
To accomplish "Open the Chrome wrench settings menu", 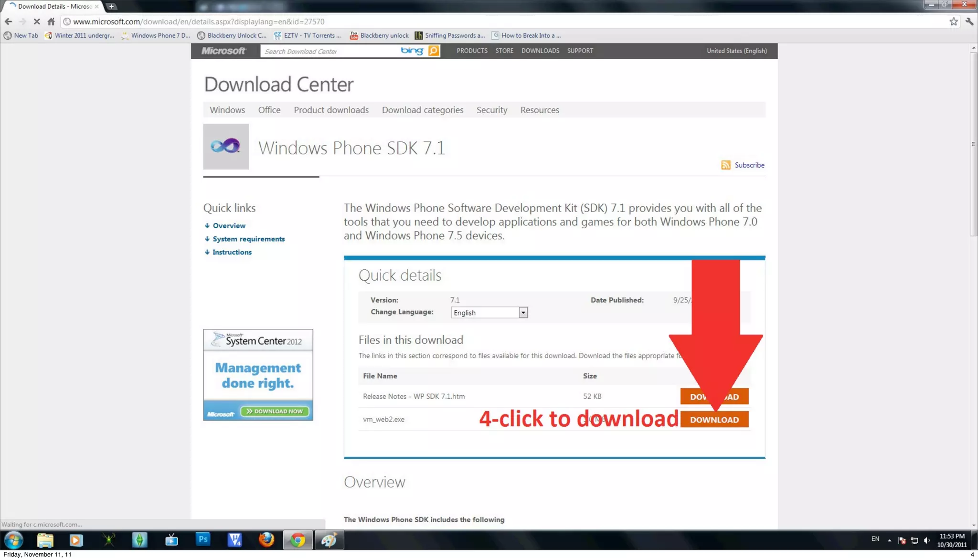I will click(x=969, y=21).
